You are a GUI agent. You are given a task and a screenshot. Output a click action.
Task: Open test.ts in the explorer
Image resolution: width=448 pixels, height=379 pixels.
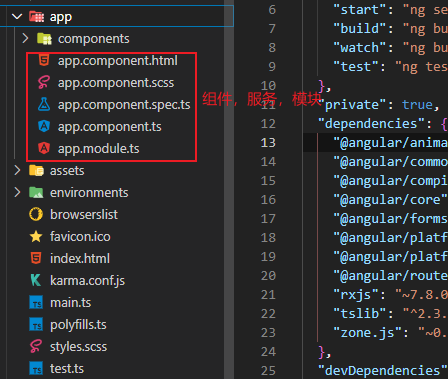(67, 369)
